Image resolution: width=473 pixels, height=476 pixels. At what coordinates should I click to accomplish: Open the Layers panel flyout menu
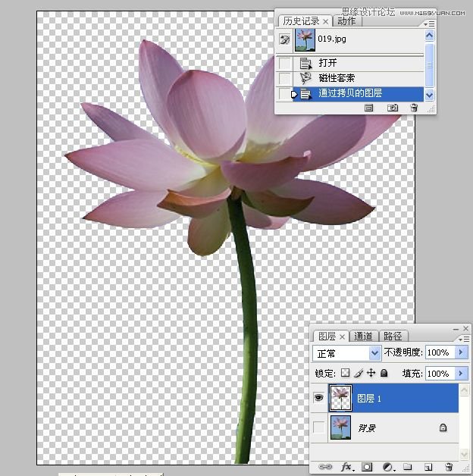tap(465, 339)
